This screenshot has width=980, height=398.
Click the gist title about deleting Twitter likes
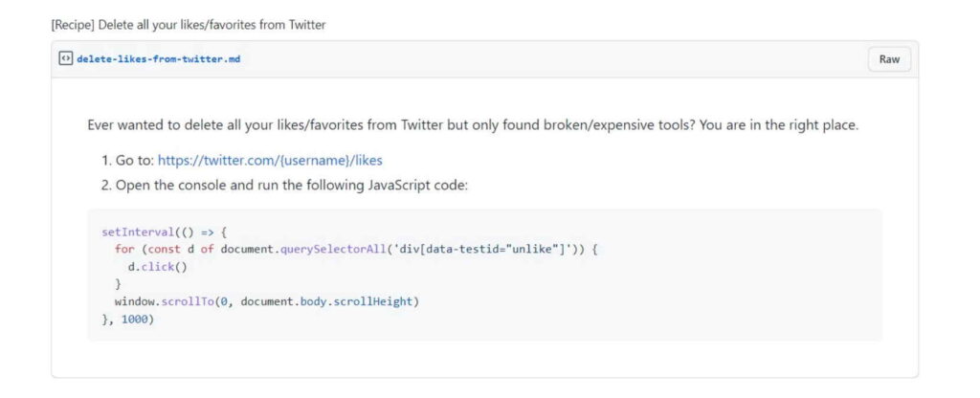pos(189,26)
